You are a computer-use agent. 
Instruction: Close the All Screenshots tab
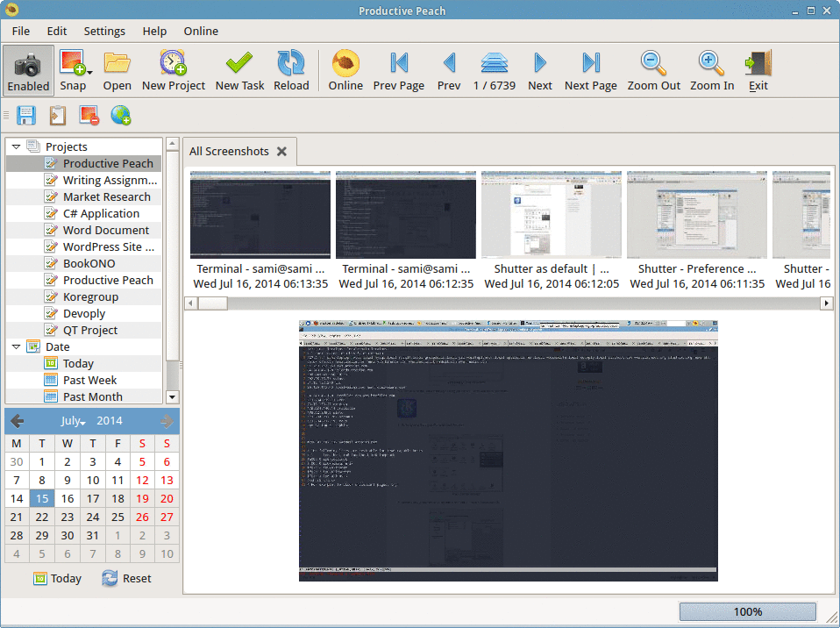click(x=282, y=151)
